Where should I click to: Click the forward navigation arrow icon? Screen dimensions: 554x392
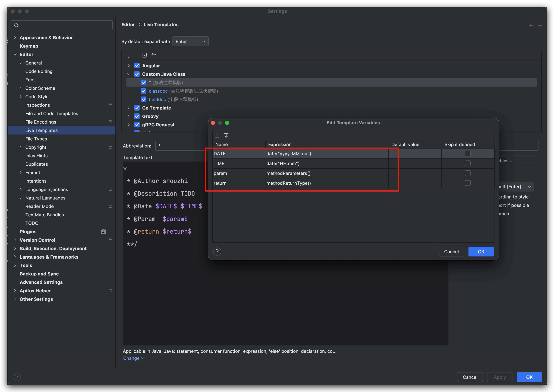coord(540,26)
